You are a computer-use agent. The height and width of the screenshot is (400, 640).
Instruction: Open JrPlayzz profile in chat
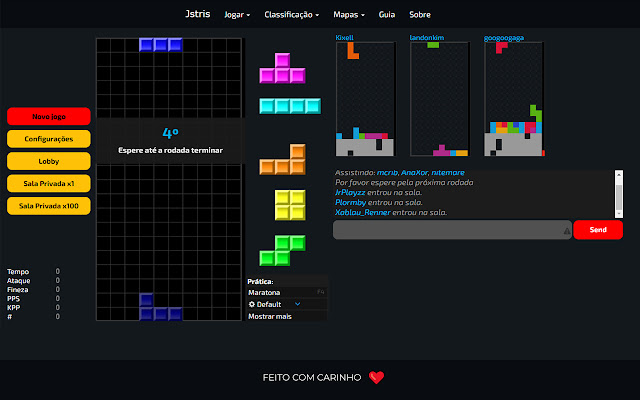[x=350, y=193]
